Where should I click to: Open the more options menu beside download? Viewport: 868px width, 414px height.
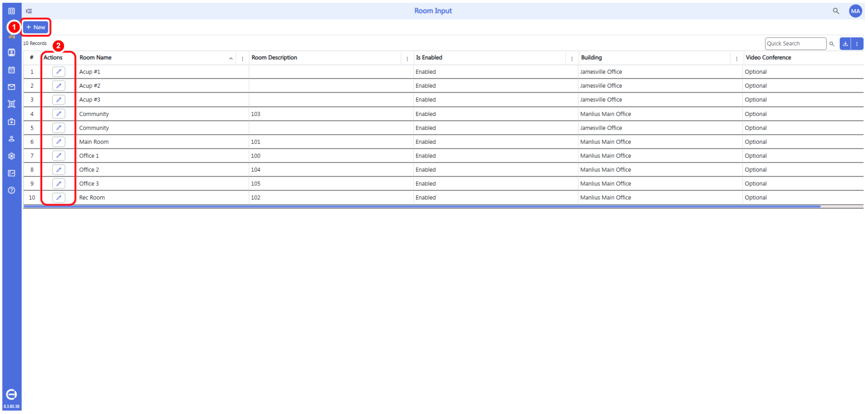(857, 44)
